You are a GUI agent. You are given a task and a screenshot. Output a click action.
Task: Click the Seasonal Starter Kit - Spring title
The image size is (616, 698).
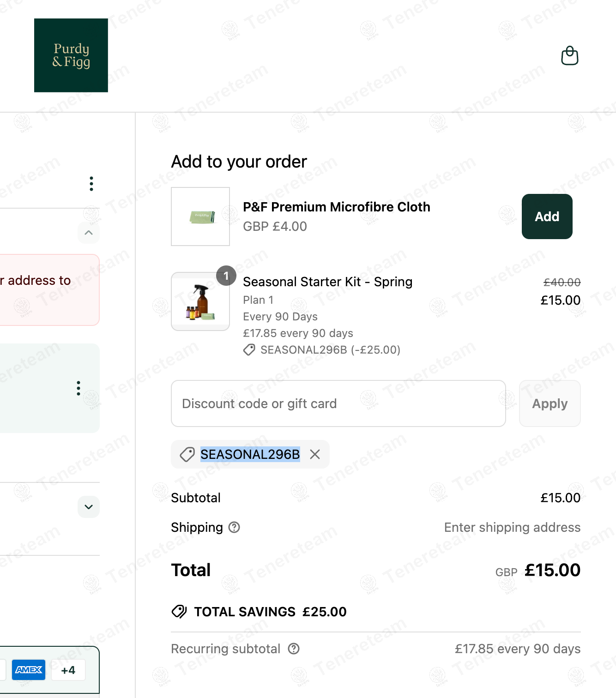pyautogui.click(x=327, y=282)
